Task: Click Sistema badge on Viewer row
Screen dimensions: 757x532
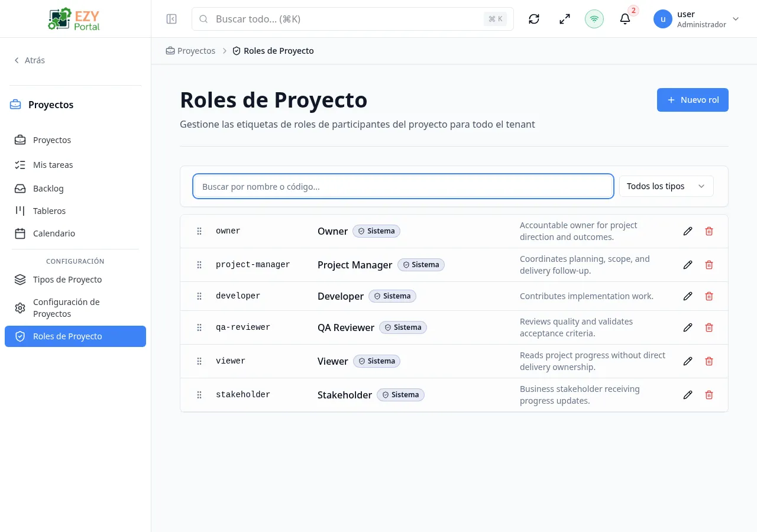Action: click(377, 361)
